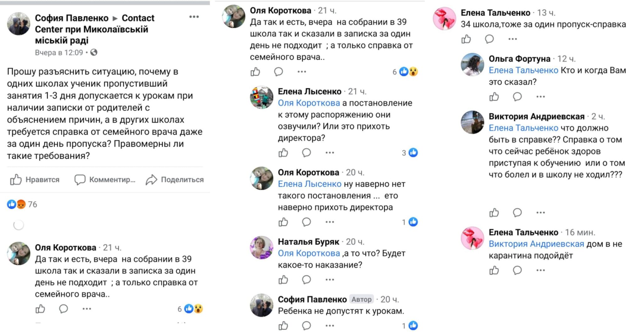Open options menu on Наталья Буряк's comment

330,280
